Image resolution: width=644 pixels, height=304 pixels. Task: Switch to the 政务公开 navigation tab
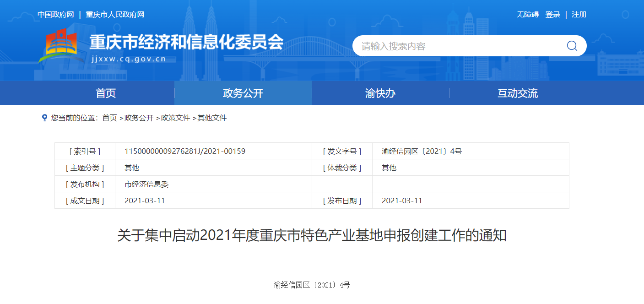tap(243, 93)
